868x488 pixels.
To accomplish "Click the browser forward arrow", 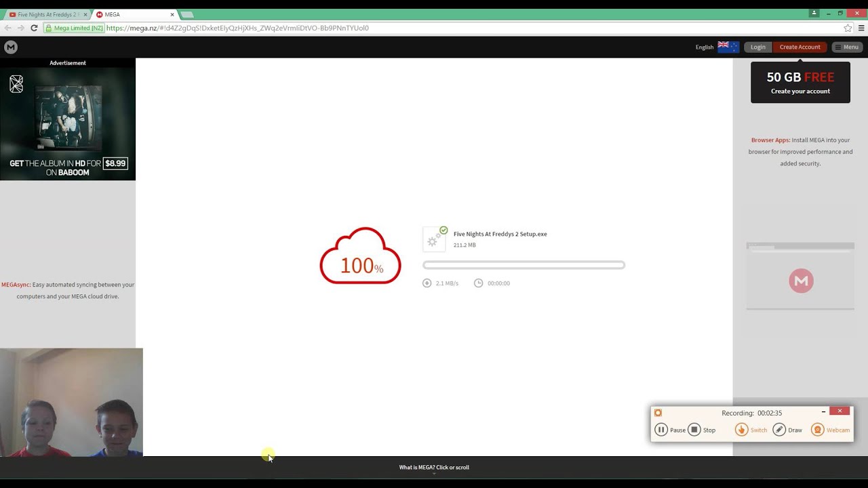I will [x=21, y=28].
